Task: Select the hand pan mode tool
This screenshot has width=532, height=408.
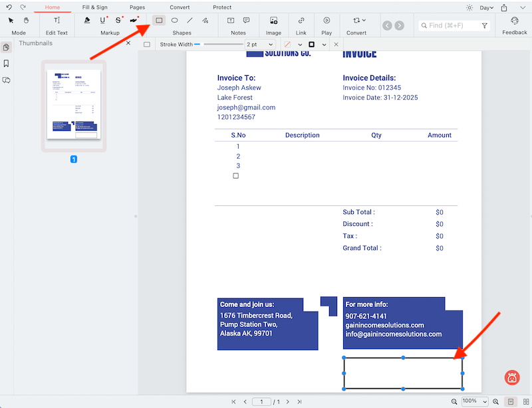Action: click(x=26, y=21)
